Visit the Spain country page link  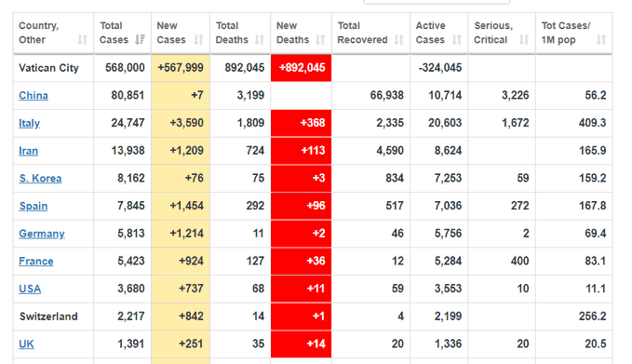click(x=34, y=206)
